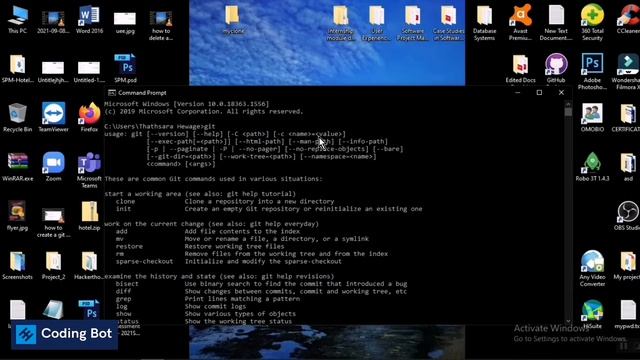Open WinRAR.exe icon
This screenshot has height=360, width=640.
point(18,167)
